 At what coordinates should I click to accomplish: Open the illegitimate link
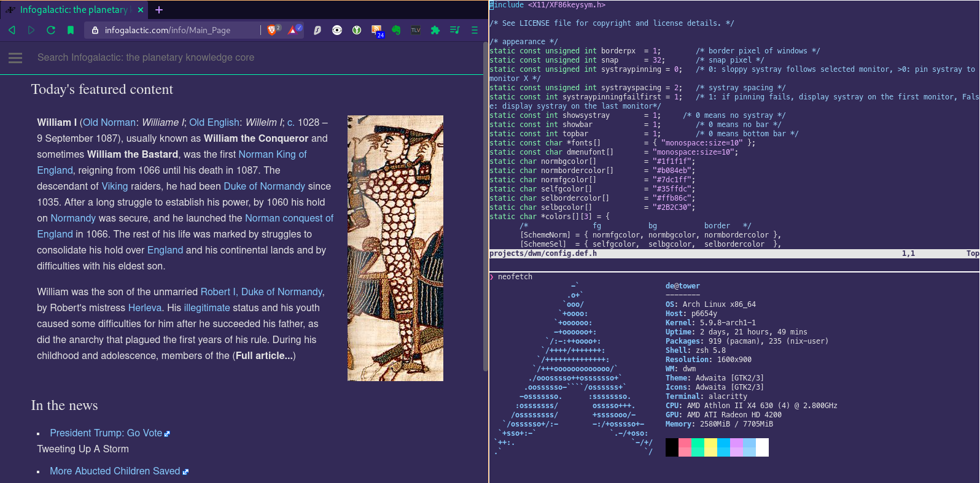coord(207,308)
